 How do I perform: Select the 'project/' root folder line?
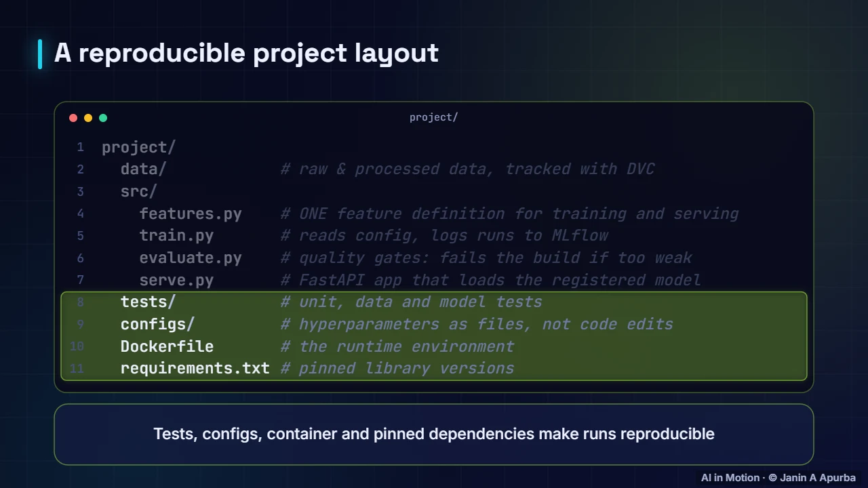pos(139,147)
